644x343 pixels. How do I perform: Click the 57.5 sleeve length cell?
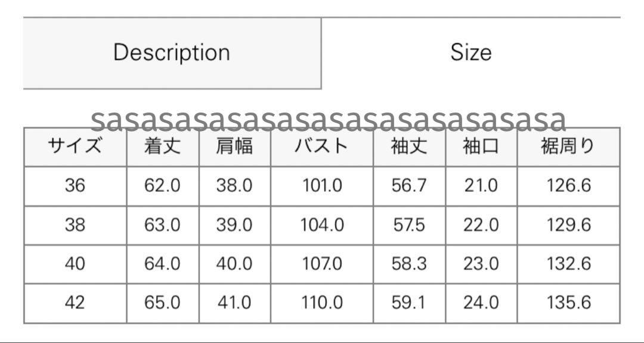click(x=409, y=225)
